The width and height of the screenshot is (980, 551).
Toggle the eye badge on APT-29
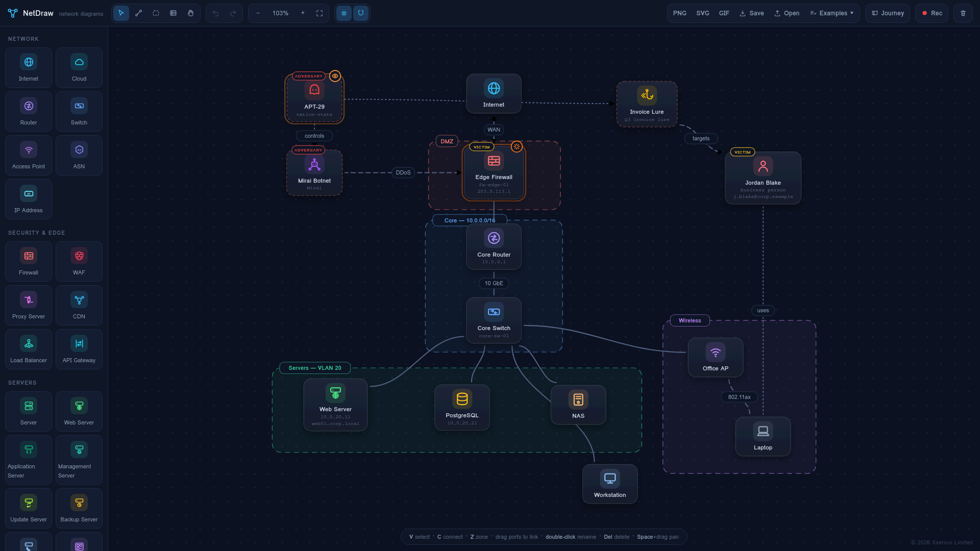tap(335, 76)
